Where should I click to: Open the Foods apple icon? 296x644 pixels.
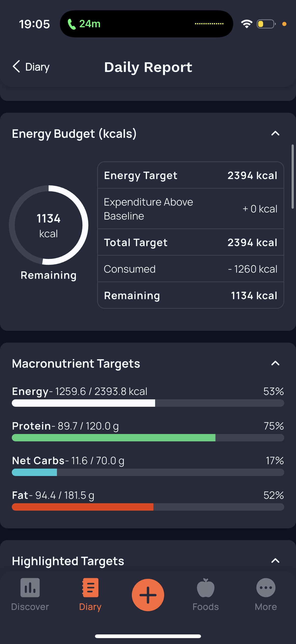pos(206,588)
